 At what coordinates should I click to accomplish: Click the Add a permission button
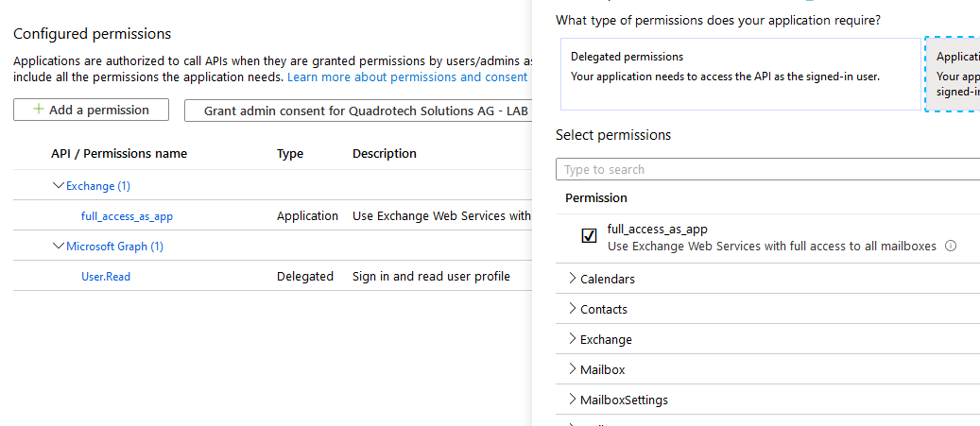click(x=91, y=111)
